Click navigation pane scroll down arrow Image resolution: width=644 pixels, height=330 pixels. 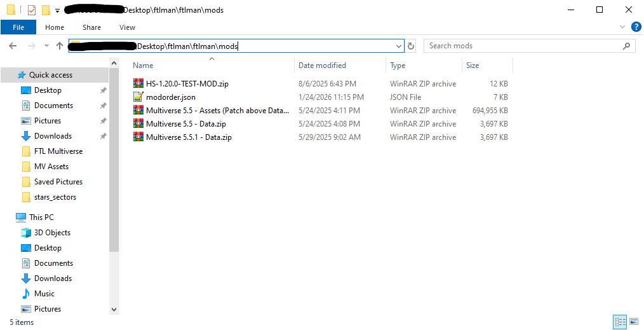(x=114, y=310)
